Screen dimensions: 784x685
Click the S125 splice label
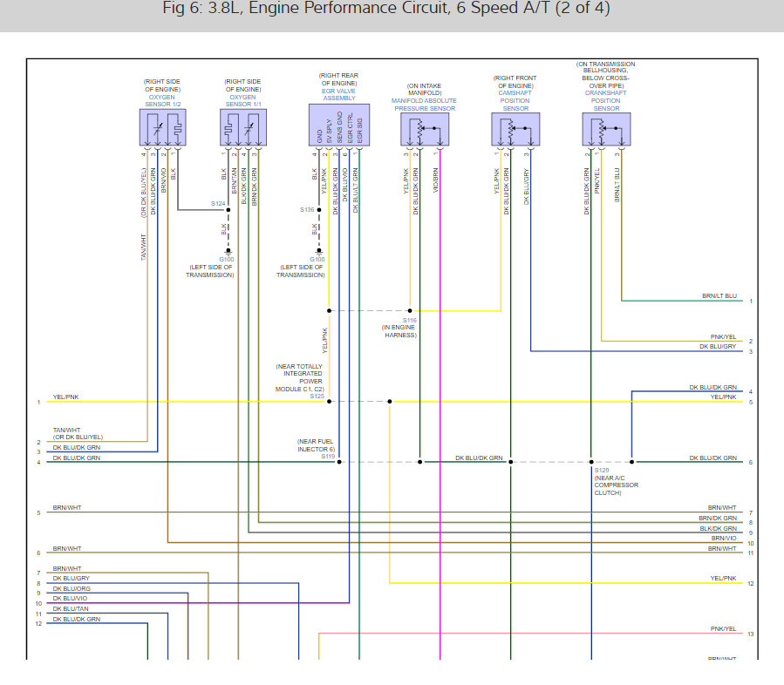(x=317, y=397)
